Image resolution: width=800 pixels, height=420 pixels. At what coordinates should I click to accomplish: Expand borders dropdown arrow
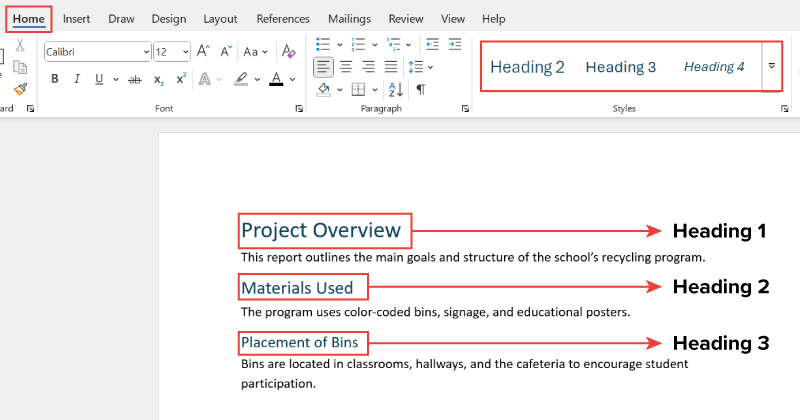[x=375, y=90]
